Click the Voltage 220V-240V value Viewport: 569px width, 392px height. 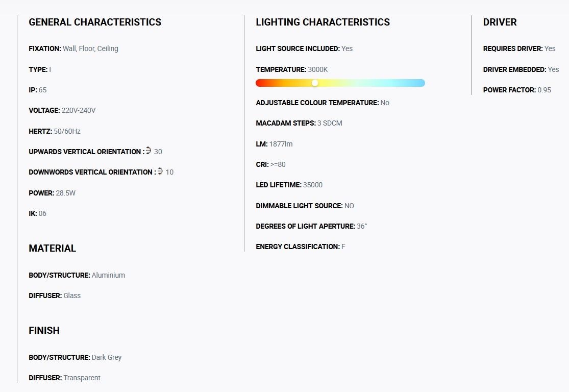coord(79,110)
